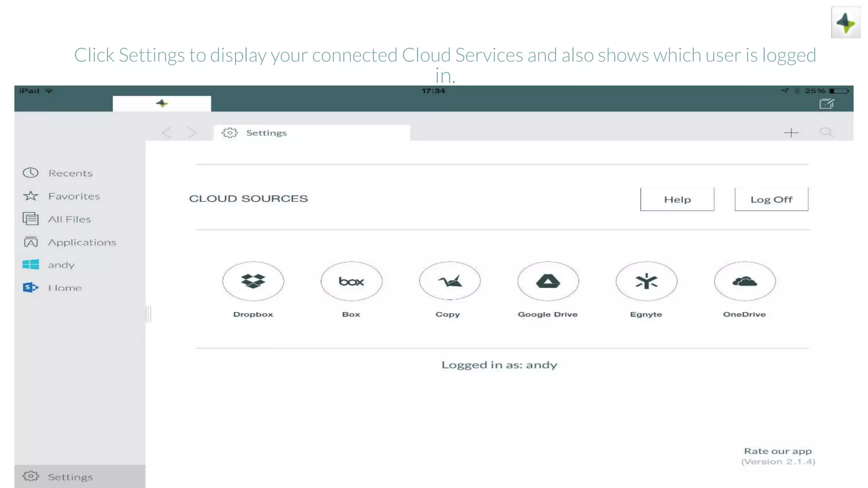Click the All Files documents icon
Image resolution: width=868 pixels, height=488 pixels.
(x=31, y=219)
